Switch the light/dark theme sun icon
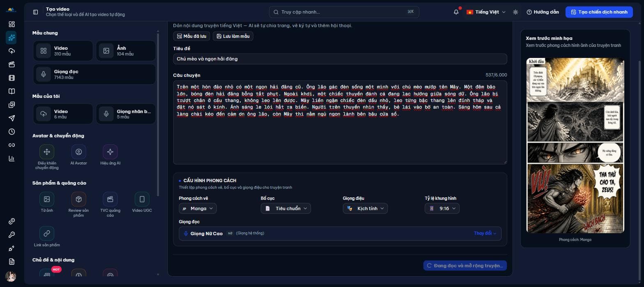 click(x=515, y=12)
